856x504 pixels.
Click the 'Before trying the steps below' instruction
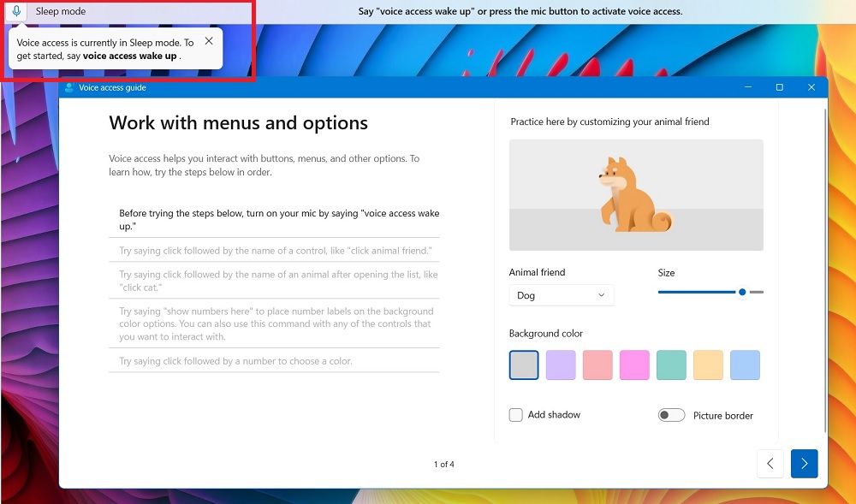point(279,220)
